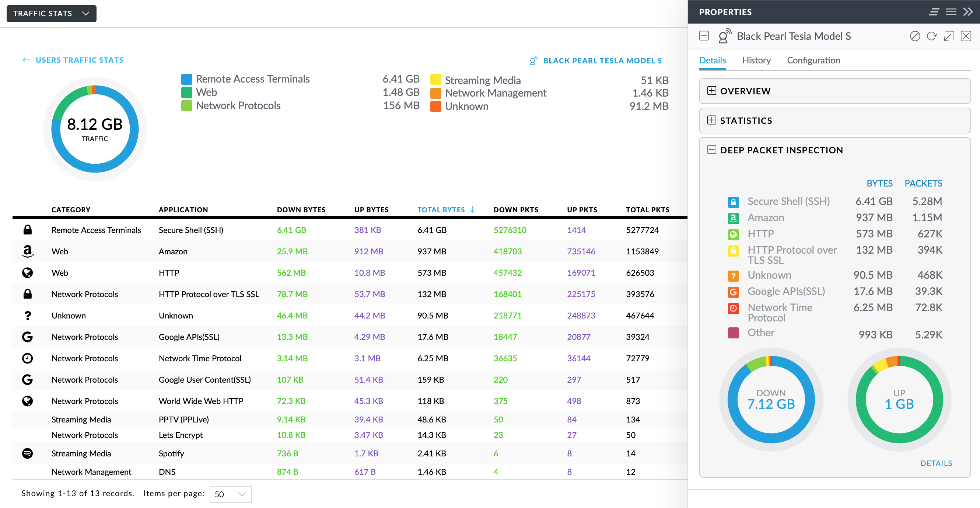The width and height of the screenshot is (980, 508).
Task: Sort table by Category column
Action: [x=71, y=209]
